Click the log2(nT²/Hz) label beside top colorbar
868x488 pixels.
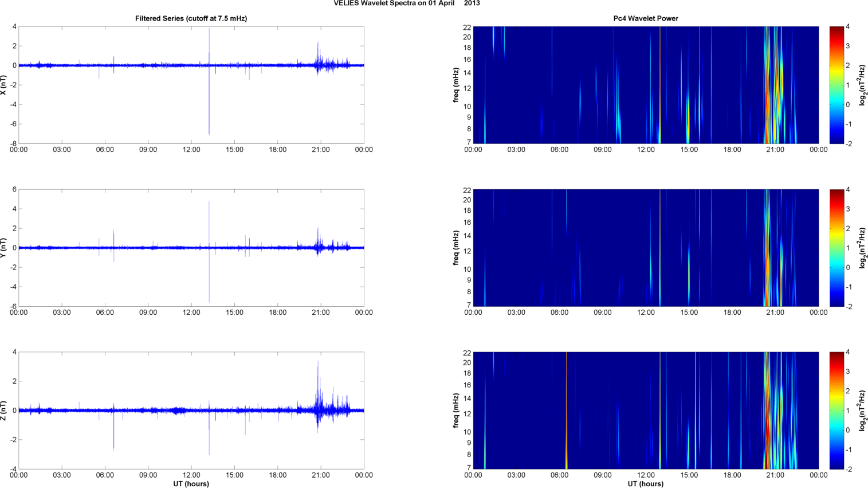[862, 85]
